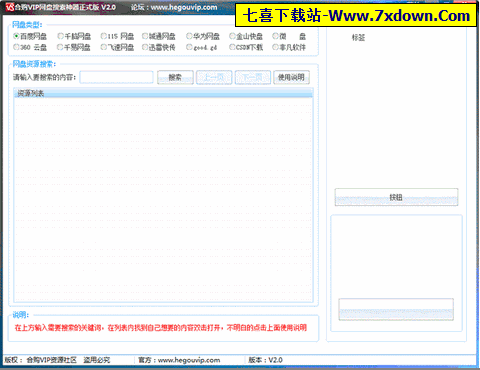Click the www.hegouvip.com text in the status bar
This screenshot has width=480, height=370.
coord(189,360)
